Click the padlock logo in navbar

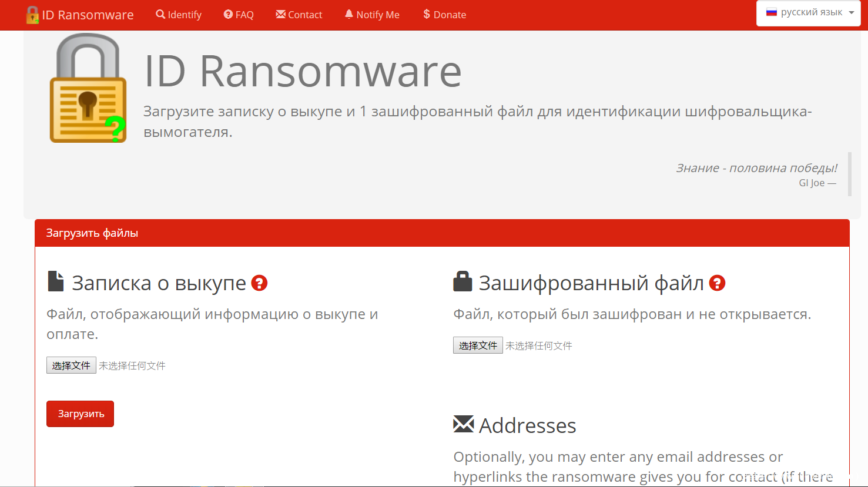(x=32, y=15)
